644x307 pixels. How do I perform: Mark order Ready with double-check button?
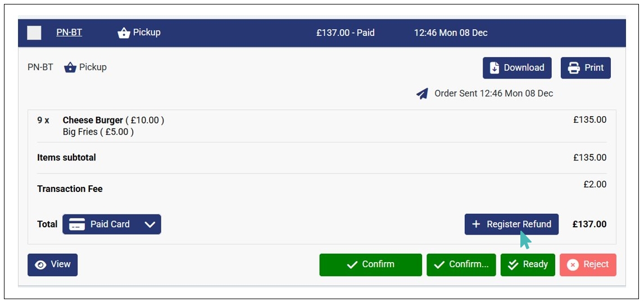pos(528,265)
